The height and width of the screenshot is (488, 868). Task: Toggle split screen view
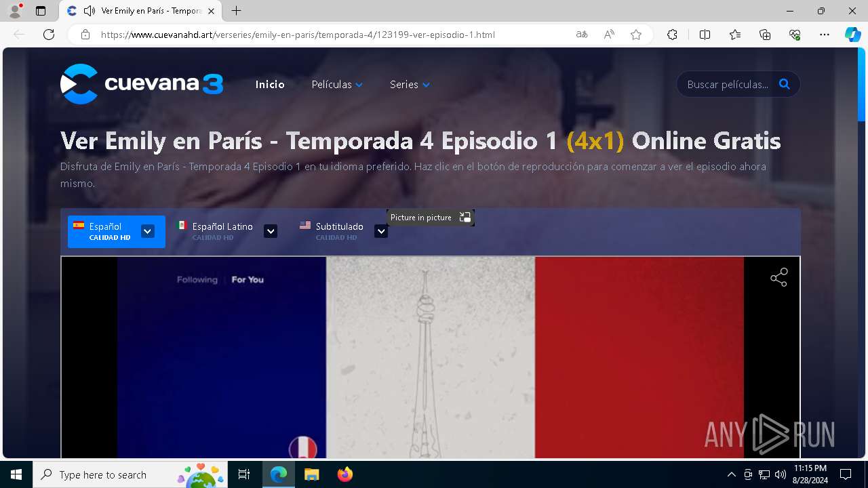[x=705, y=35]
